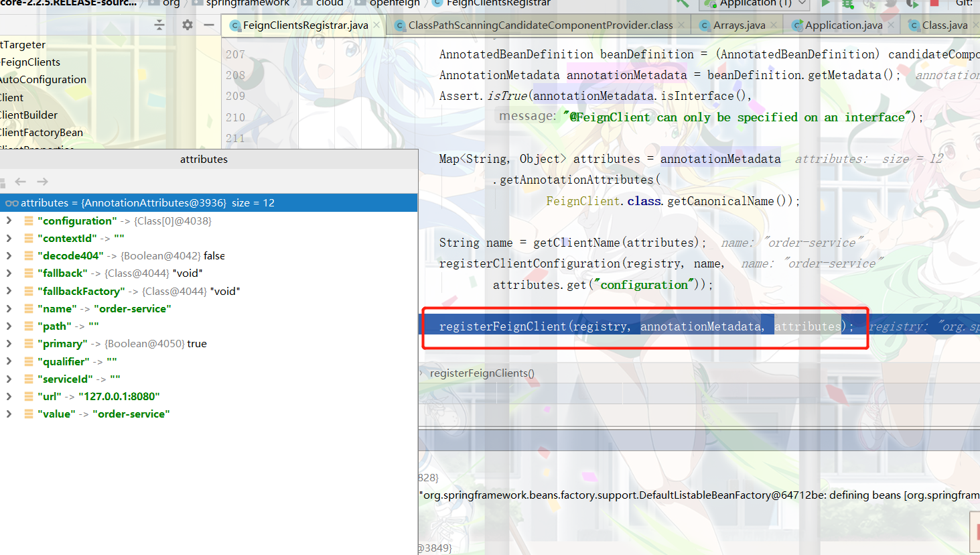
Task: Click the field icon next to "fallback"
Action: tap(29, 273)
